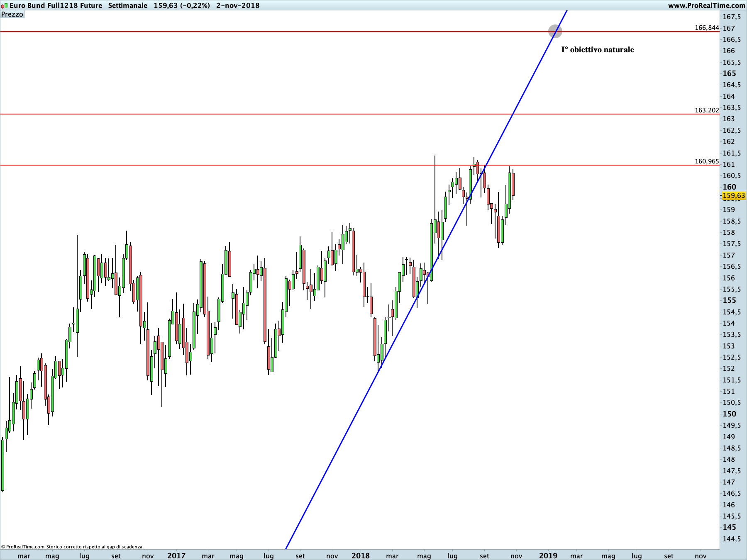Click the 144,5 price axis label
Viewport: 747px width, 560px height.
(732, 539)
